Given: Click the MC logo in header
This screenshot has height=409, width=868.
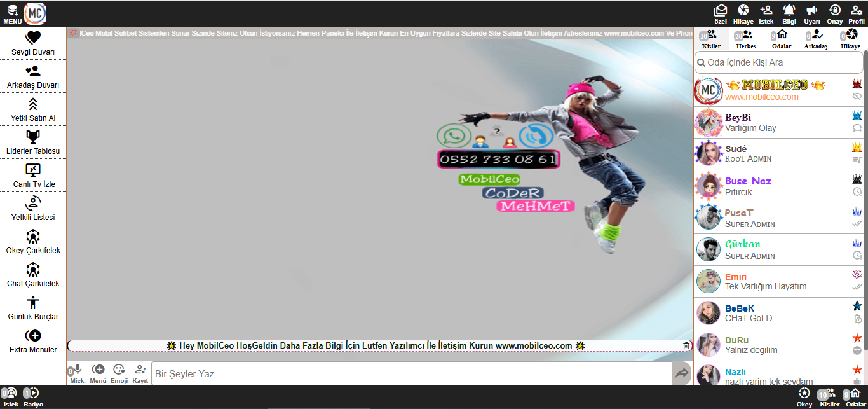Looking at the screenshot, I should [x=35, y=13].
